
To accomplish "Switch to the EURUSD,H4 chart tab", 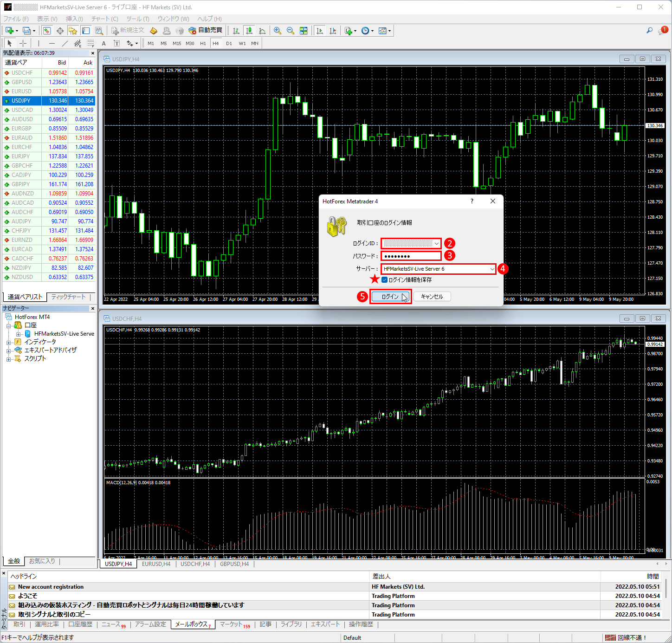I will [156, 564].
